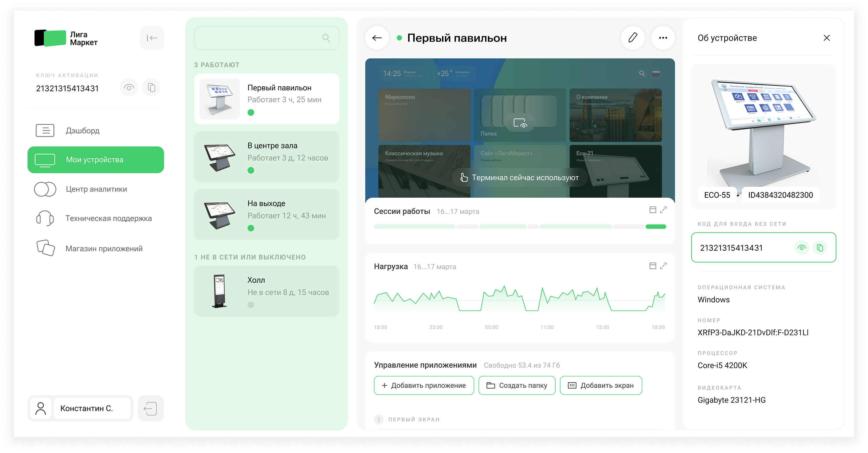
Task: Copy the activation key in sidebar
Action: [151, 88]
